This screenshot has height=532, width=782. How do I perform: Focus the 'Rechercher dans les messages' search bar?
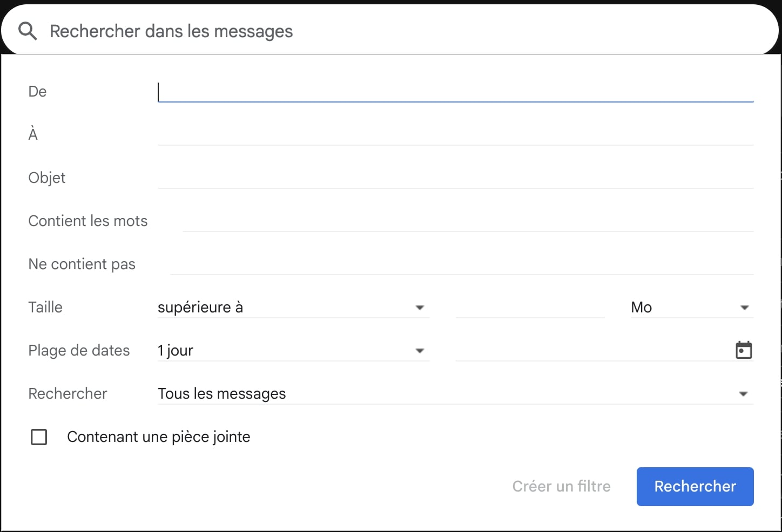[x=378, y=31]
